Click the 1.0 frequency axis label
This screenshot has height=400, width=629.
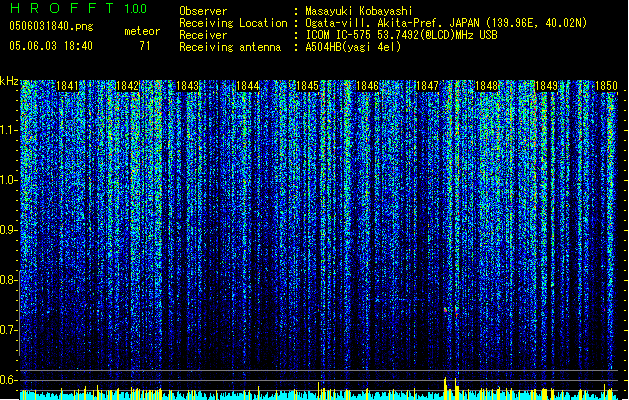(x=8, y=180)
